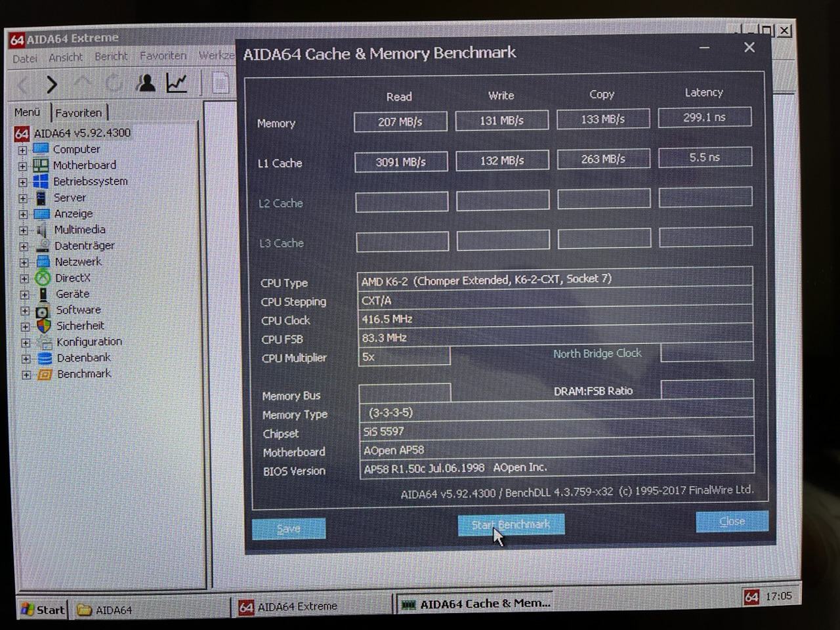Select the Geräte icon in tree
840x630 pixels.
coord(43,294)
